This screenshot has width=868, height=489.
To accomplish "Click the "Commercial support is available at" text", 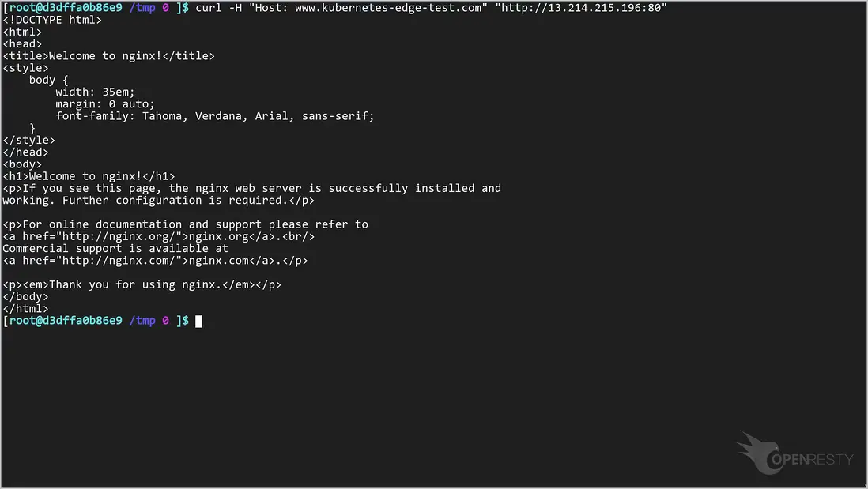I will (115, 248).
